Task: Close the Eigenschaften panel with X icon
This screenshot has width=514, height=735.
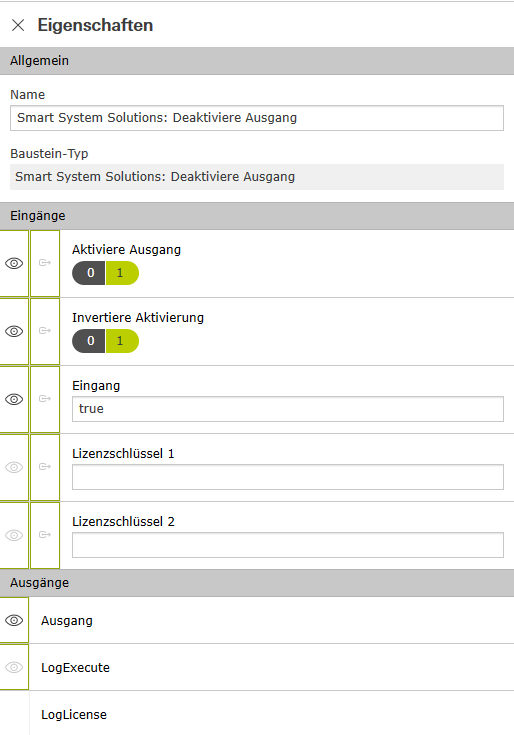Action: 18,25
